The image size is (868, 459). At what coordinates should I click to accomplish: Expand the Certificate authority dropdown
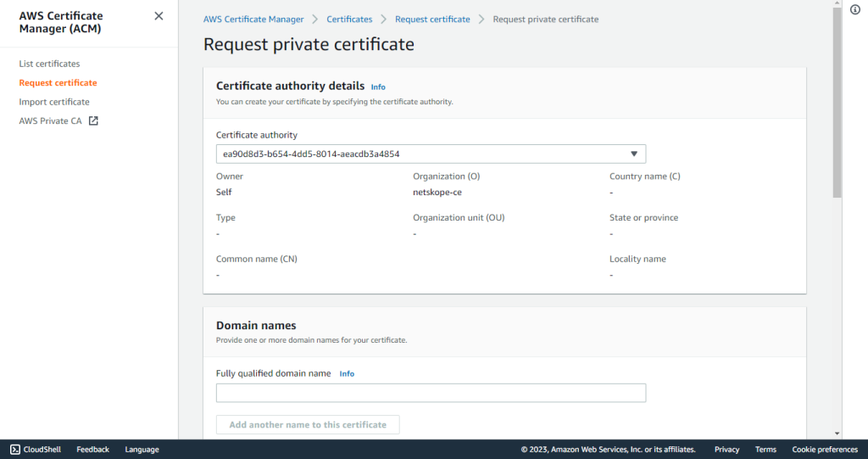tap(431, 154)
